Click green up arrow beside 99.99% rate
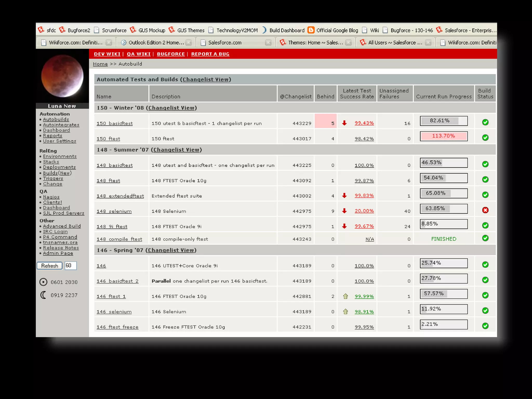 pos(345,296)
